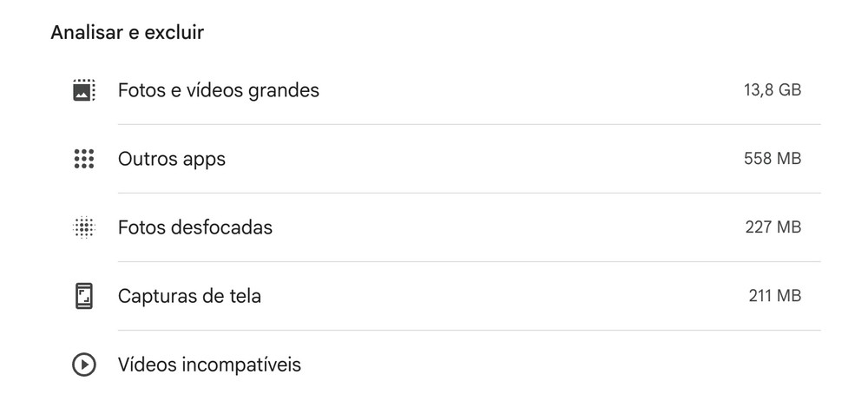Click divider line below Capturas de tela
Image resolution: width=868 pixels, height=414 pixels.
point(469,330)
